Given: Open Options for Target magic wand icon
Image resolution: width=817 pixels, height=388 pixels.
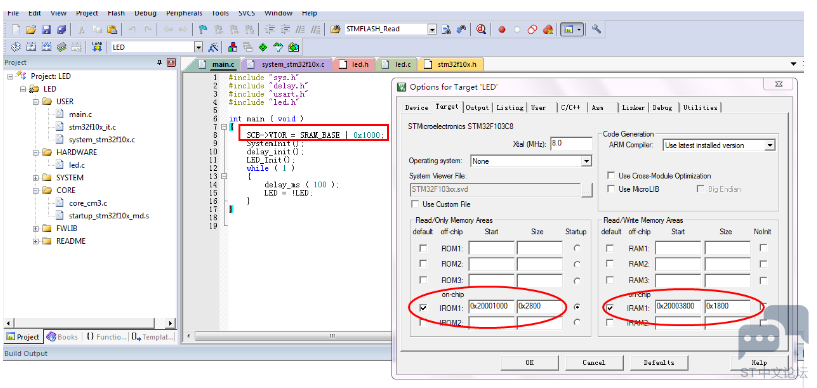Looking at the screenshot, I should pyautogui.click(x=213, y=47).
